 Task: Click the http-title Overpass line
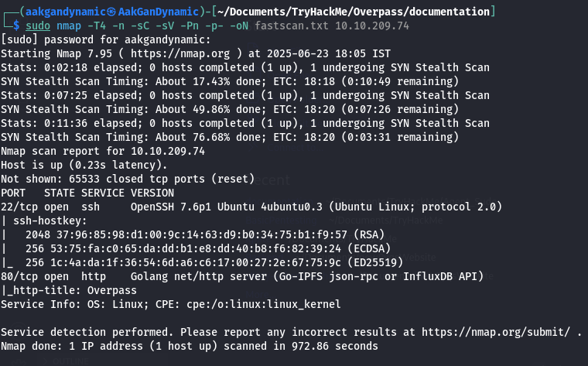(63, 290)
